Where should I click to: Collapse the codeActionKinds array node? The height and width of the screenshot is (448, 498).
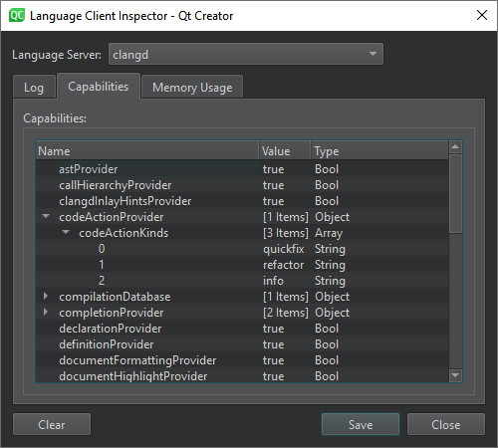point(66,233)
